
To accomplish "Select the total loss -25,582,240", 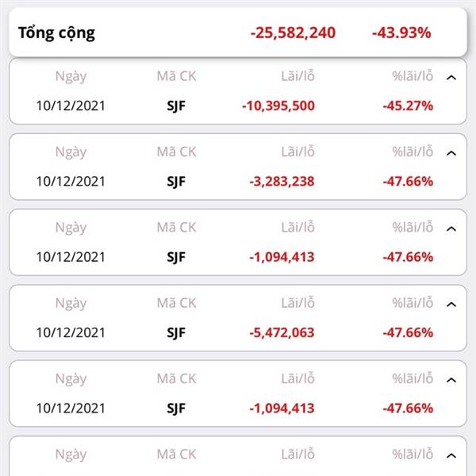I will [293, 33].
